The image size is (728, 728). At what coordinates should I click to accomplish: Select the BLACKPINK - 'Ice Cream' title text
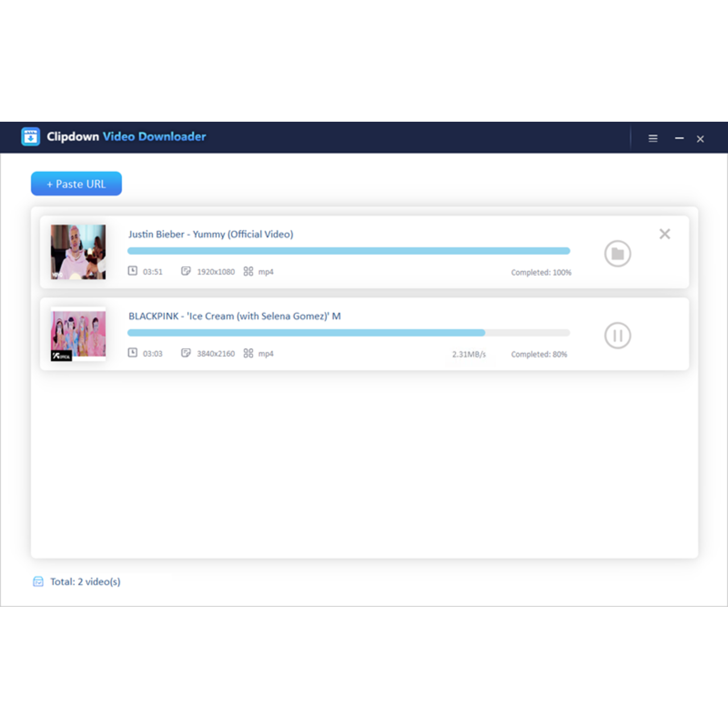(x=234, y=316)
